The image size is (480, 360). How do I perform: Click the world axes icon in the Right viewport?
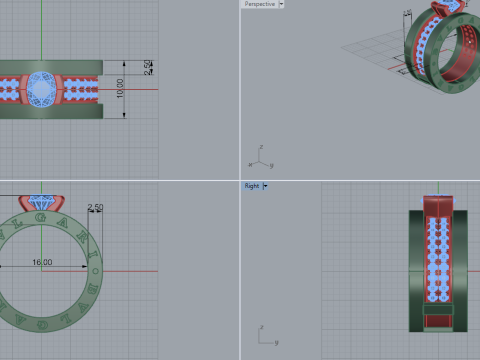coord(268,335)
